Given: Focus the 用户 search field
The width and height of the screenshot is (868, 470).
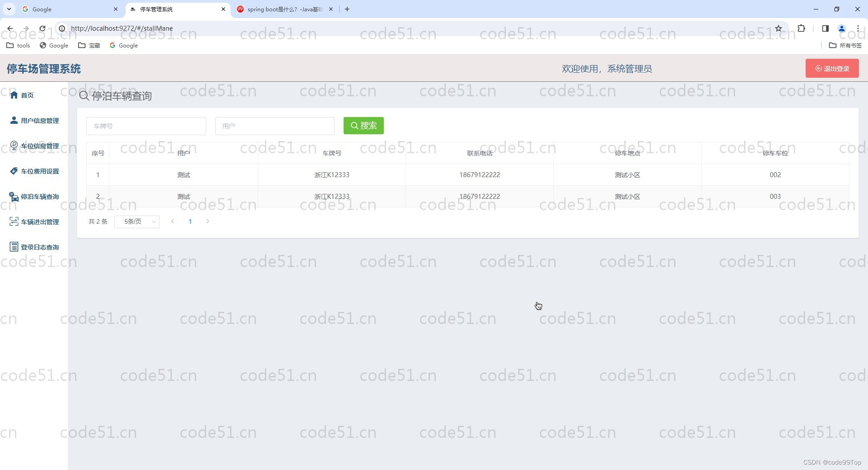Looking at the screenshot, I should coord(275,126).
